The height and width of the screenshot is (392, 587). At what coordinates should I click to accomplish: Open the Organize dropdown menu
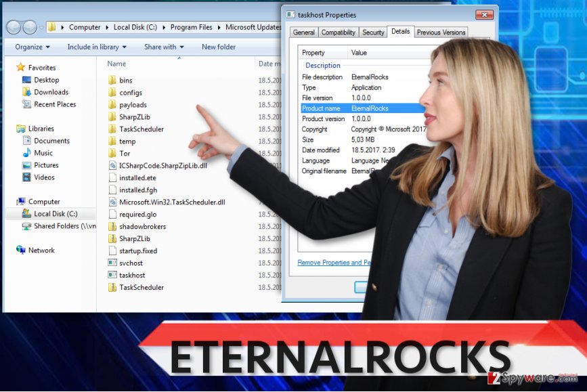pyautogui.click(x=32, y=47)
